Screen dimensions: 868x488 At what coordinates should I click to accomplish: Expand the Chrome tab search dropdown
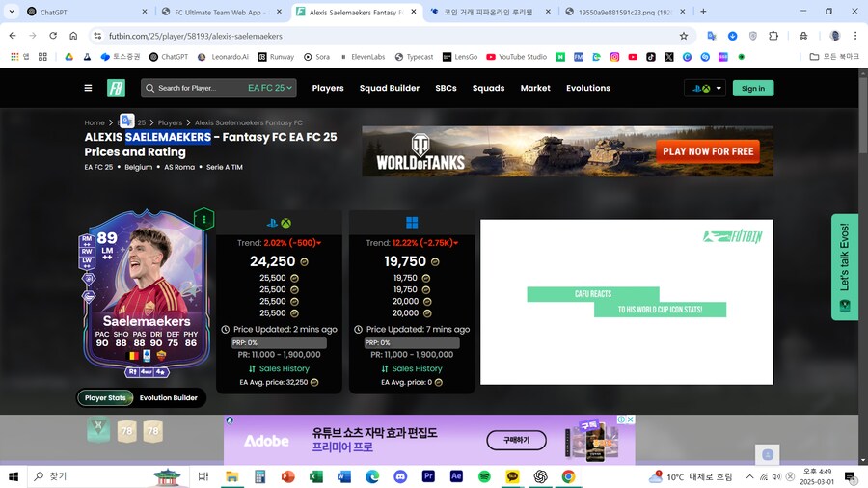click(x=11, y=11)
